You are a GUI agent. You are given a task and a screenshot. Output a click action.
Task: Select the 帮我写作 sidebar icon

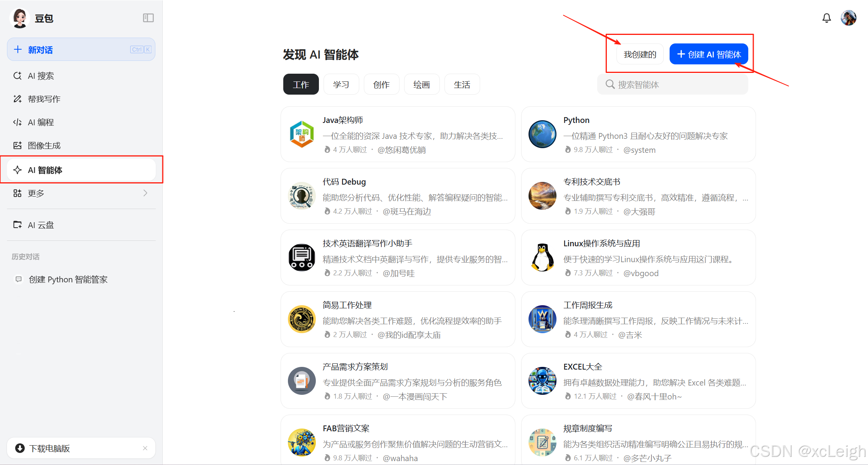coord(44,99)
